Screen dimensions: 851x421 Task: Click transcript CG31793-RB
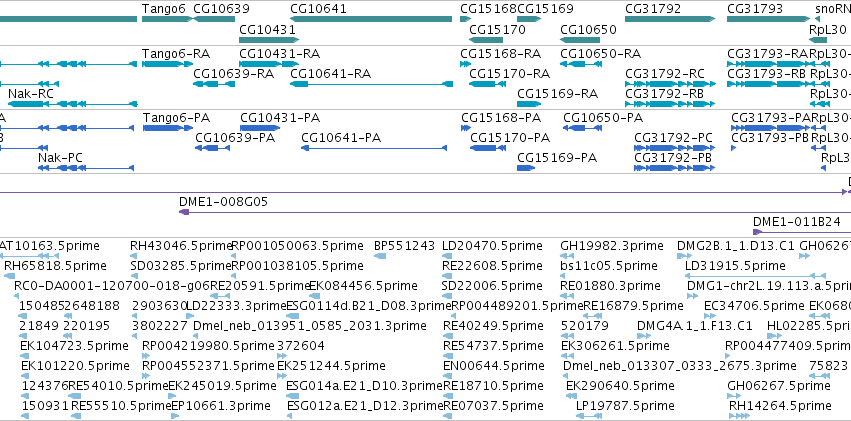click(x=766, y=74)
